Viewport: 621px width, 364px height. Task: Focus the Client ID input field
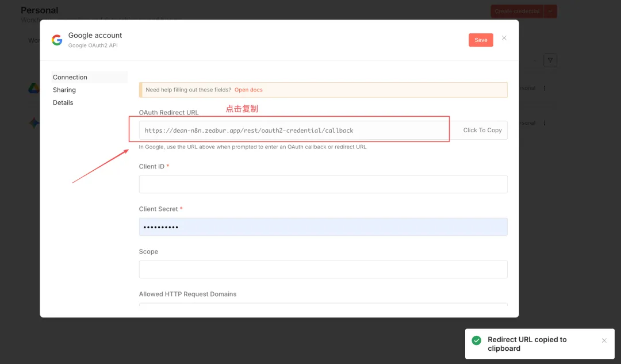323,184
